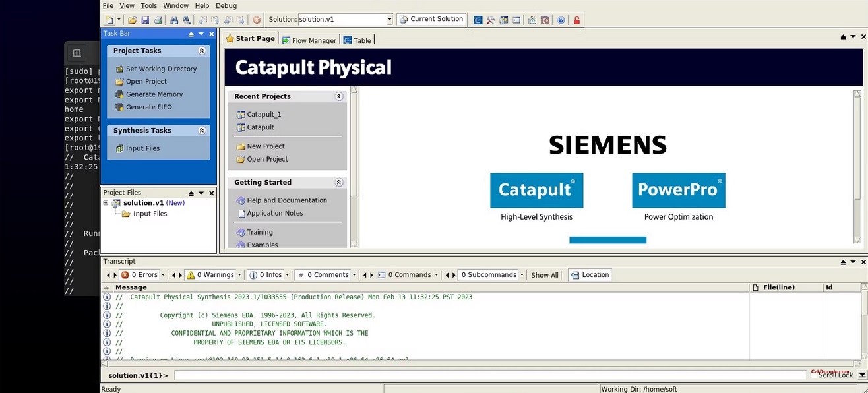Click the red license lock toolbar icon
Screen dimensions: 868x393
point(575,20)
